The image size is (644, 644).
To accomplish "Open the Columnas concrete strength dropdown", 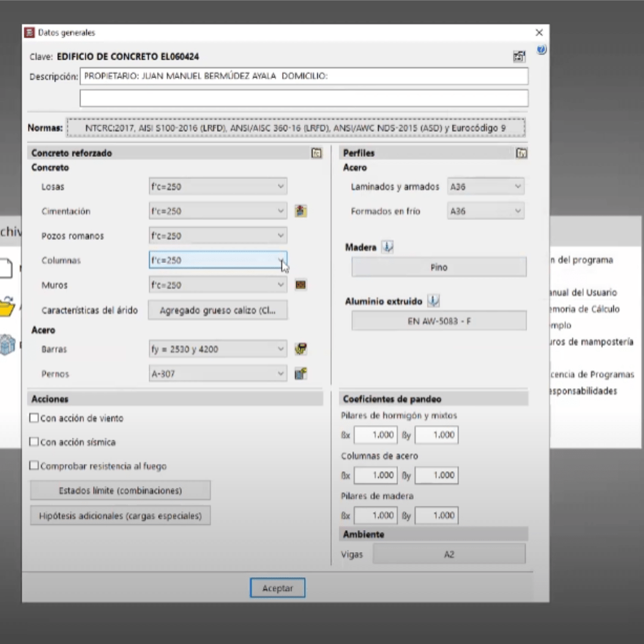I will coord(218,261).
